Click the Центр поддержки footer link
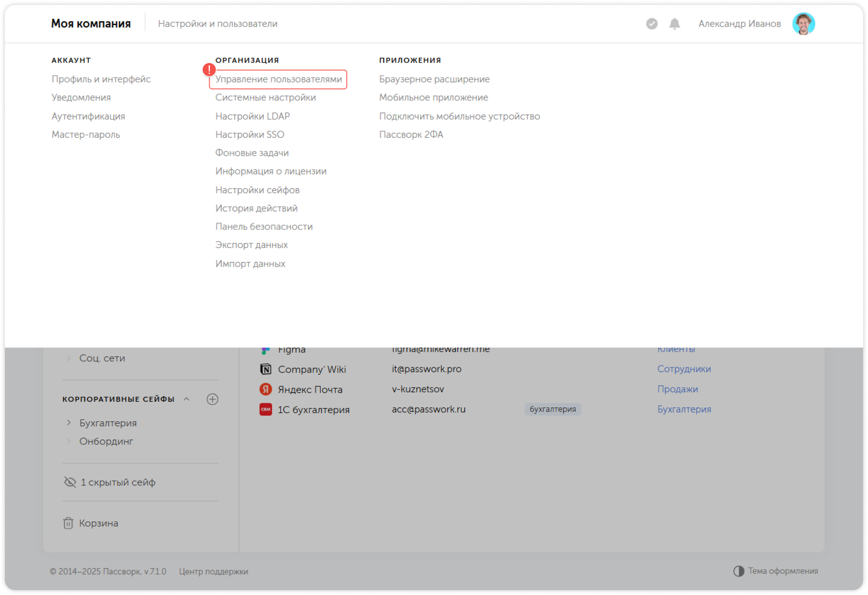This screenshot has height=595, width=868. 213,571
